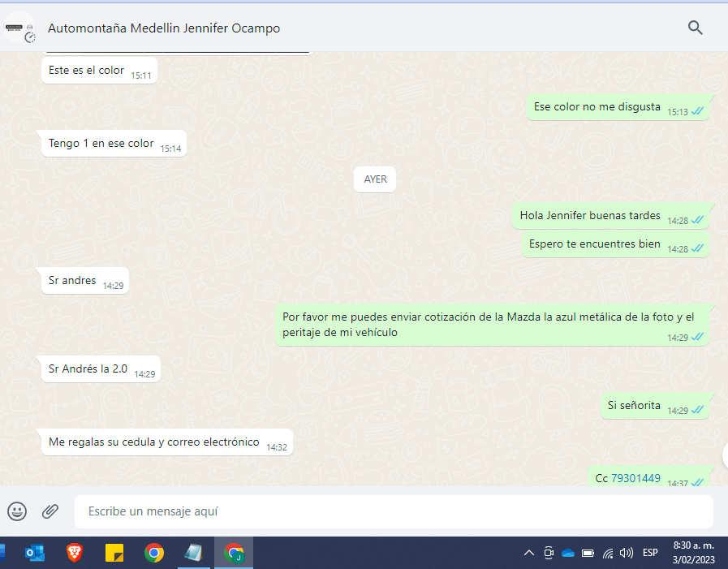Open Google Chrome from the taskbar
This screenshot has height=569, width=728.
[154, 553]
